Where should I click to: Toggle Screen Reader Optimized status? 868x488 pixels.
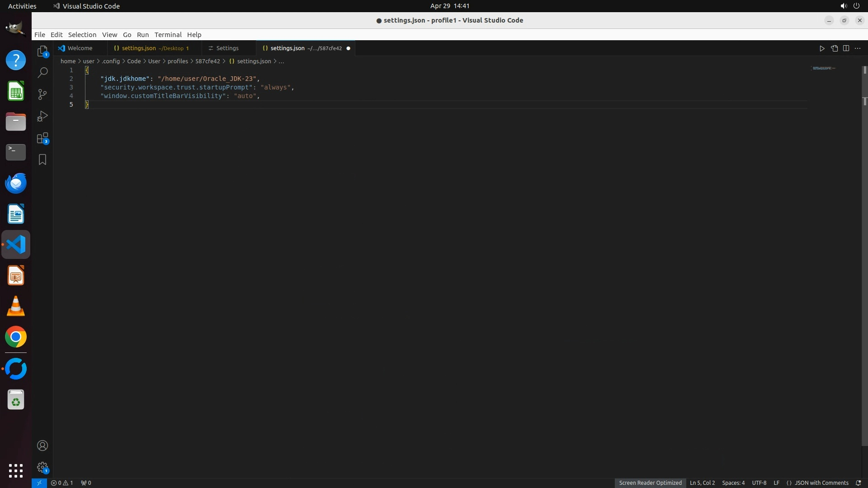[650, 483]
